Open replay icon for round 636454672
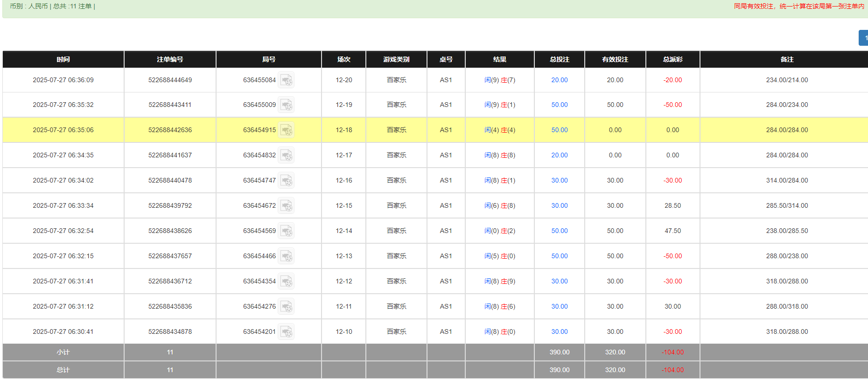The image size is (868, 388). 286,206
